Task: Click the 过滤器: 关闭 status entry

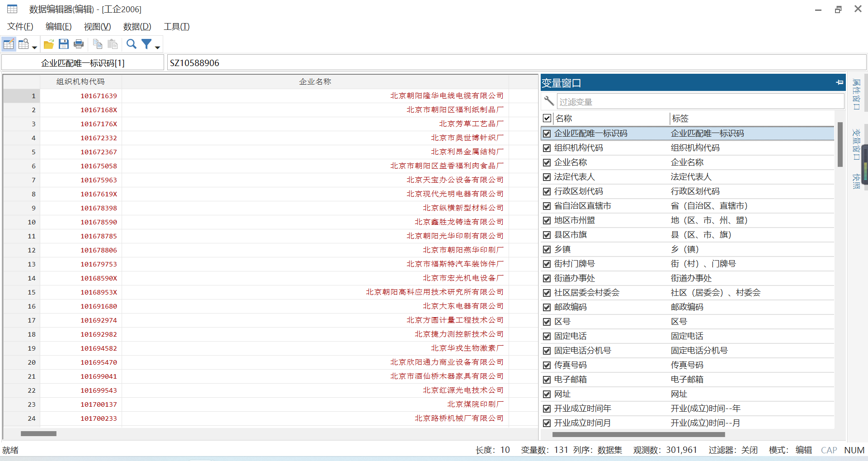Action: [x=733, y=450]
